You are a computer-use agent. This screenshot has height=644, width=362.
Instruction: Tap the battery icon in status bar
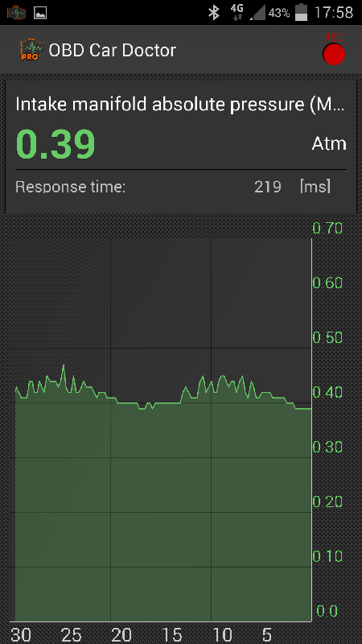[x=301, y=12]
